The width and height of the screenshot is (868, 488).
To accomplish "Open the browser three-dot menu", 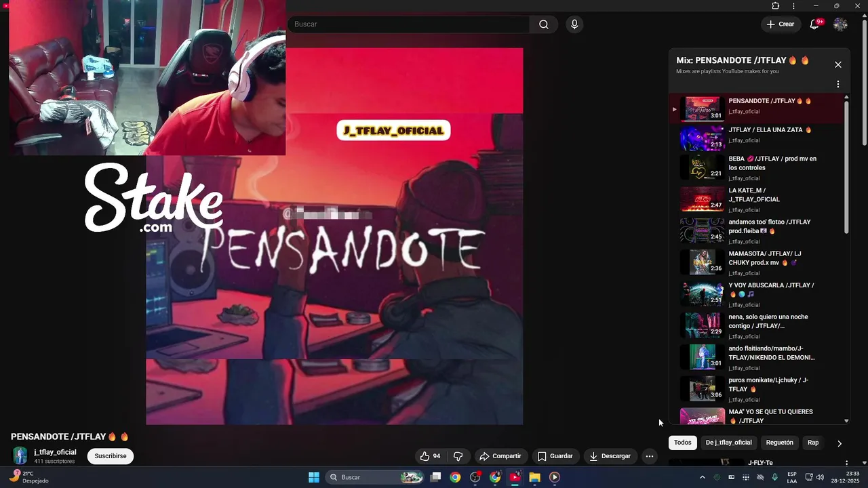I will point(793,6).
